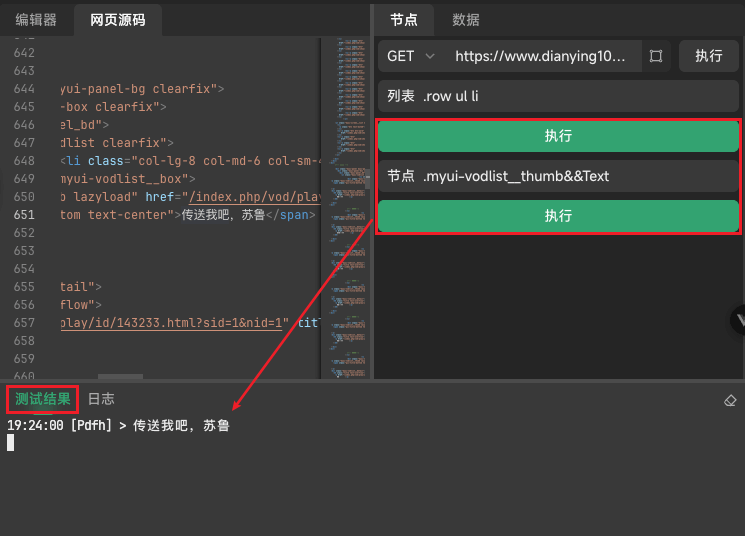This screenshot has width=745, height=536.
Task: Switch to the 数据 tab
Action: 466,19
